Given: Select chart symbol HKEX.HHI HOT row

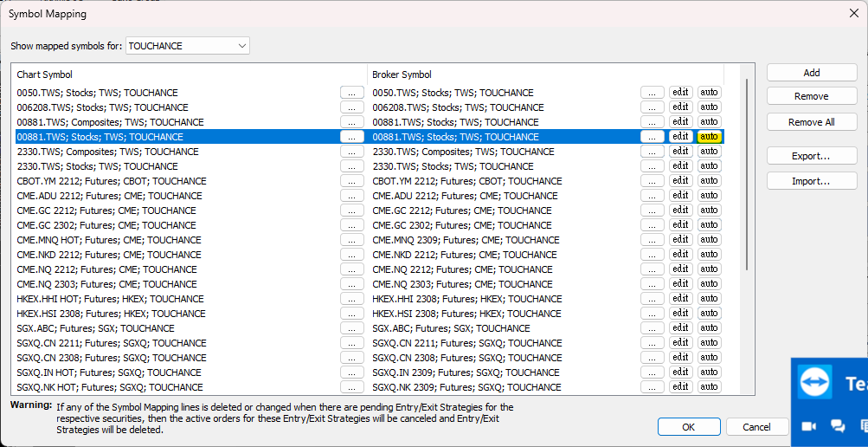Looking at the screenshot, I should coord(111,299).
